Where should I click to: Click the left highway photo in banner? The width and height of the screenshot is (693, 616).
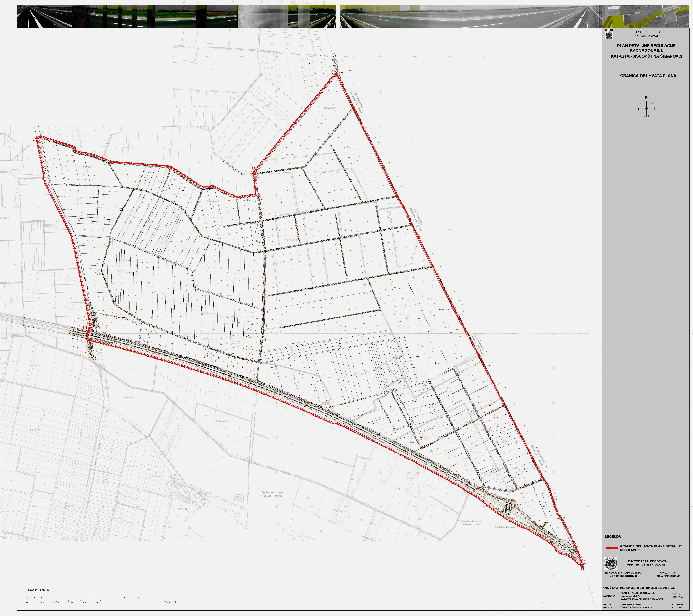pos(44,16)
